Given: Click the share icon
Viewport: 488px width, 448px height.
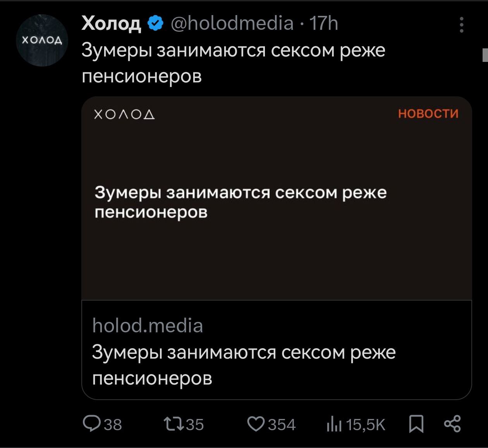Looking at the screenshot, I should (452, 424).
